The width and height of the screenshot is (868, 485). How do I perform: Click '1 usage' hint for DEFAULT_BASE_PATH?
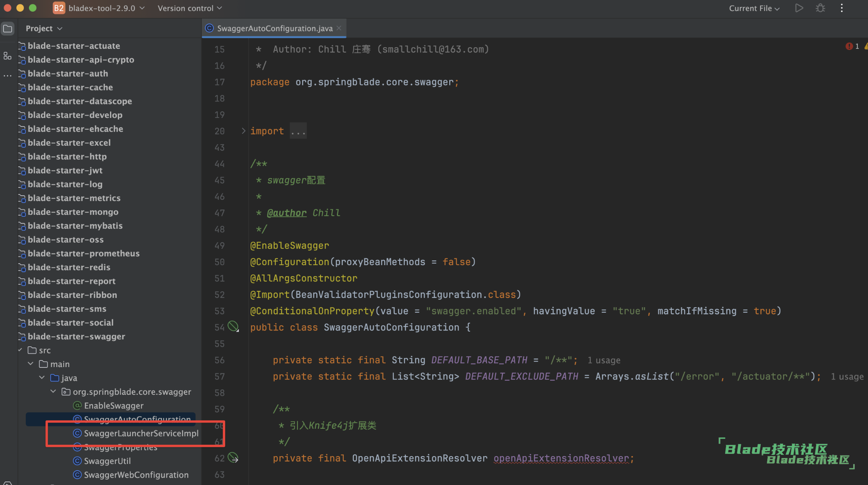[604, 360]
